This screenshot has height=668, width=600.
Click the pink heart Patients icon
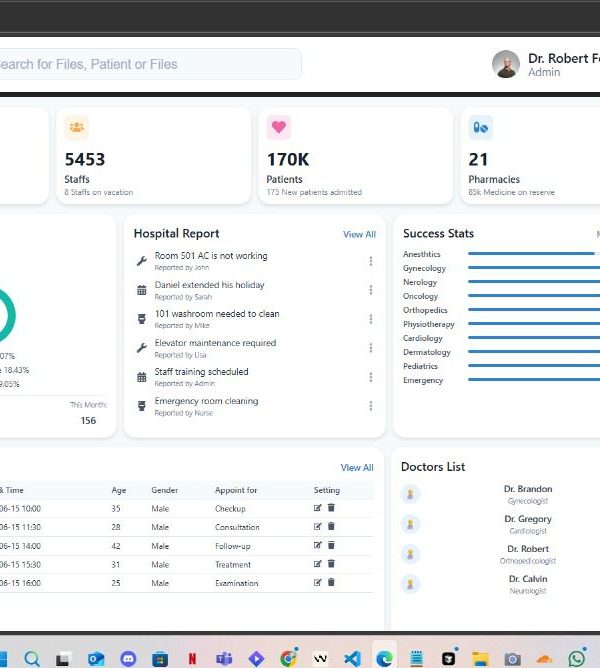[x=279, y=127]
